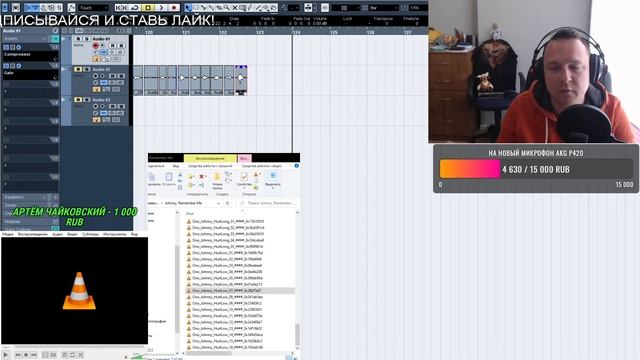Open the Медиа menu in VLC
This screenshot has height=360, width=640.
point(8,234)
